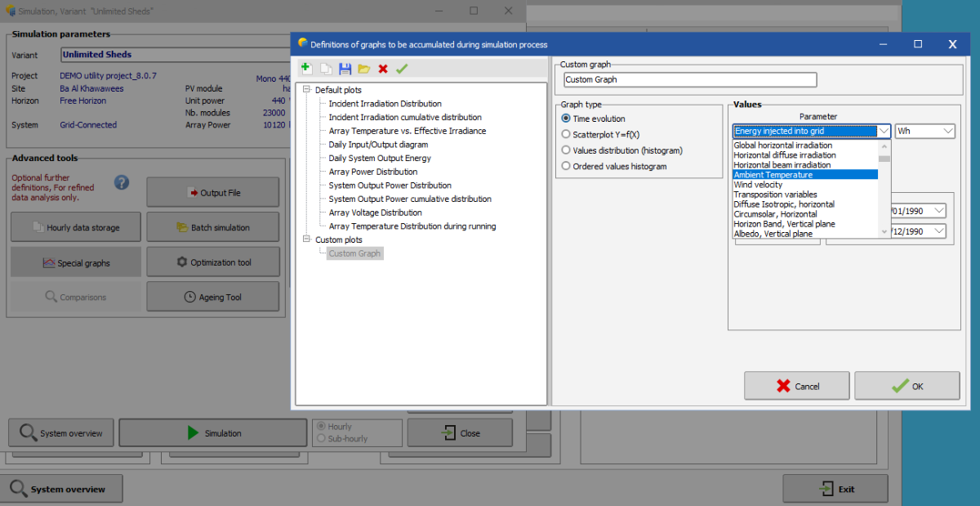
Task: Click the Custom Graph name text field
Action: tap(689, 80)
